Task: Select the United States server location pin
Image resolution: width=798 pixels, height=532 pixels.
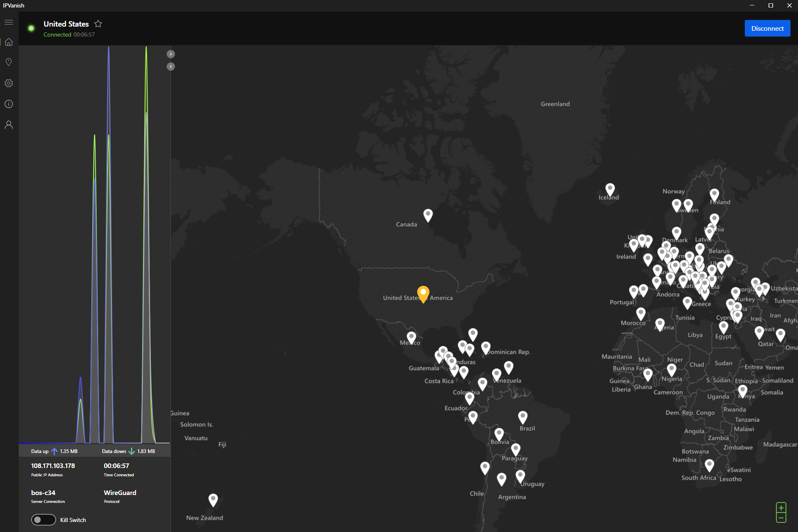Action: point(424,293)
